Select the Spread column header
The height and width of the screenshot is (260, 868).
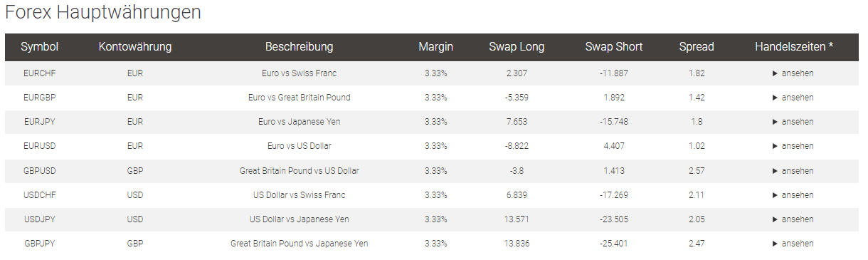697,47
